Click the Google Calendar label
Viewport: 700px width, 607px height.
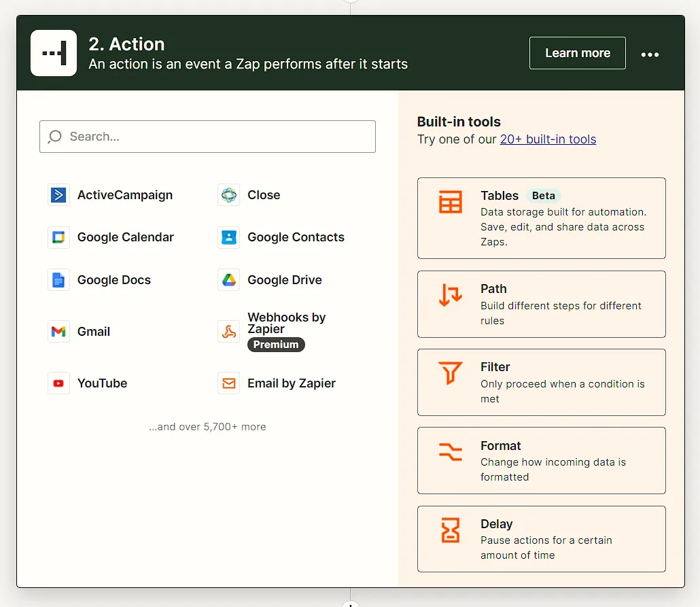(x=126, y=237)
